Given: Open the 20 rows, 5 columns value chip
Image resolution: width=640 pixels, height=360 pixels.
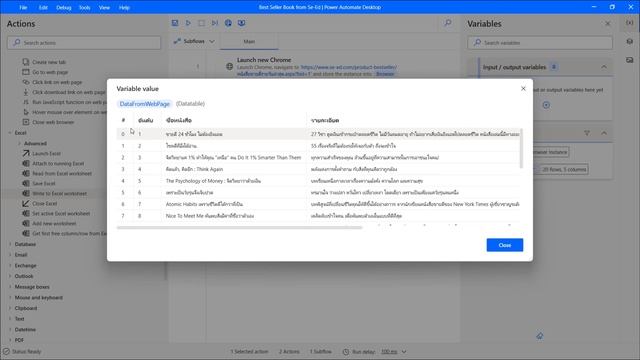Looking at the screenshot, I should pyautogui.click(x=564, y=169).
